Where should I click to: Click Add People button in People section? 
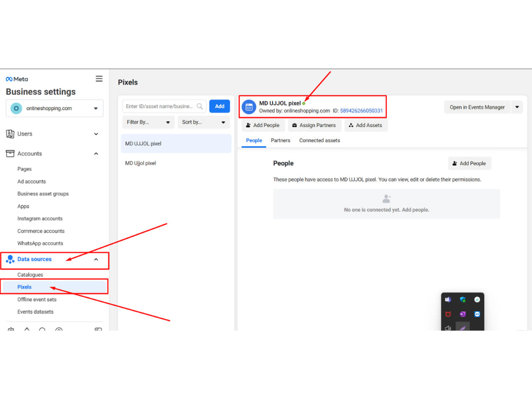(x=470, y=163)
